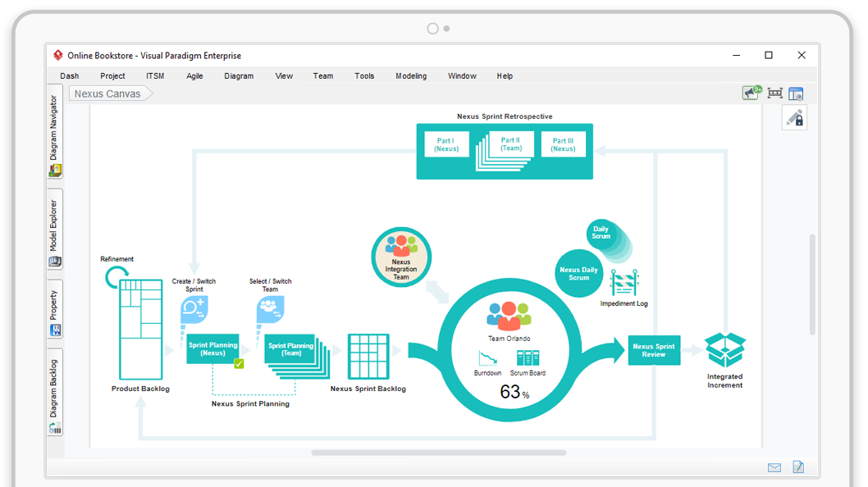Click the horizontal scrollbar below the canvas

[x=438, y=453]
